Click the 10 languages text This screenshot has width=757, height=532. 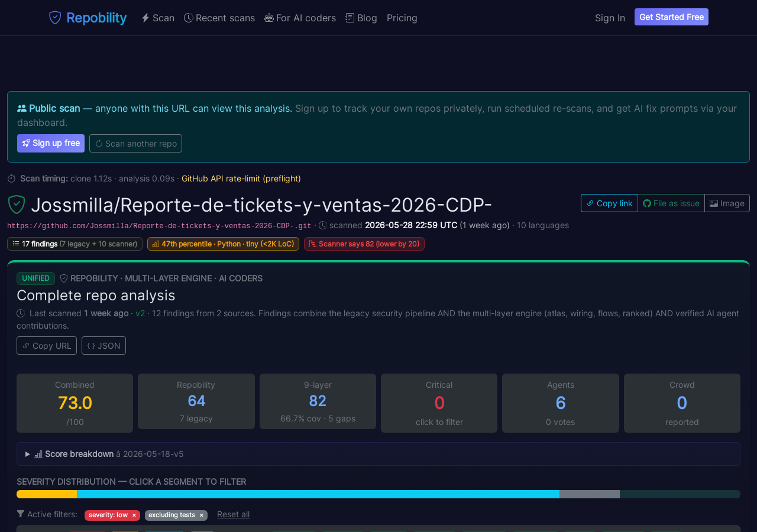pos(543,225)
